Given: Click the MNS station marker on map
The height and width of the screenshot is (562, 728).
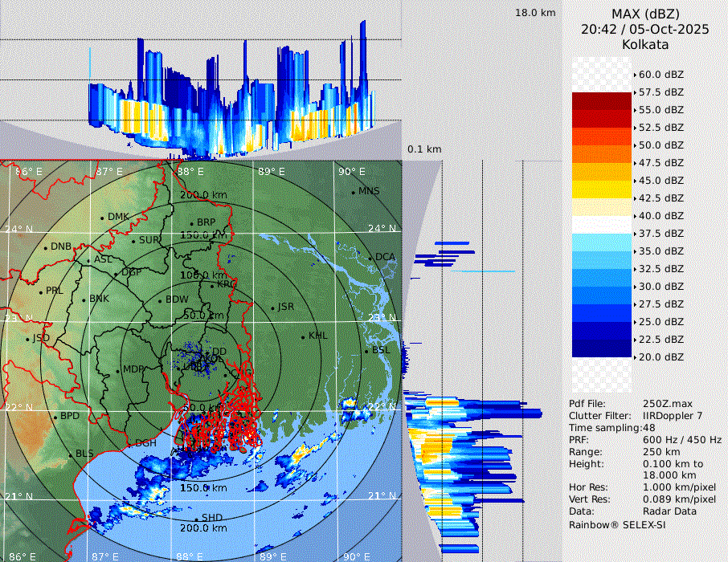Looking at the screenshot, I should 354,192.
